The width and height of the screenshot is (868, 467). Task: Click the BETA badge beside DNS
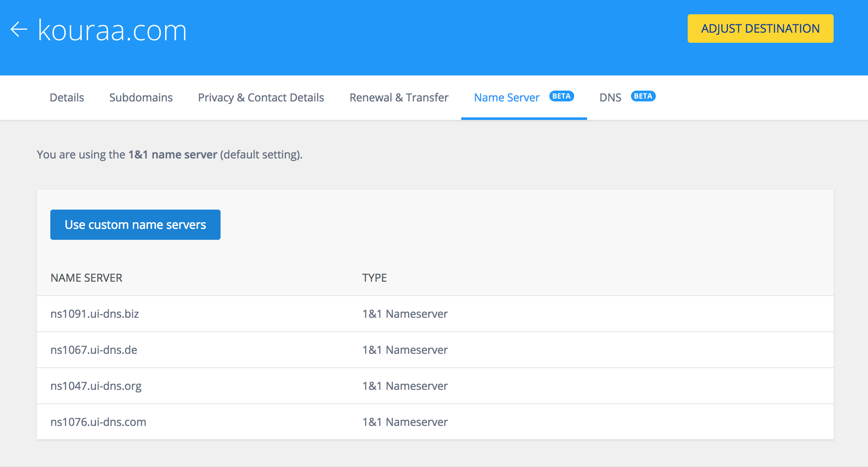pyautogui.click(x=643, y=96)
